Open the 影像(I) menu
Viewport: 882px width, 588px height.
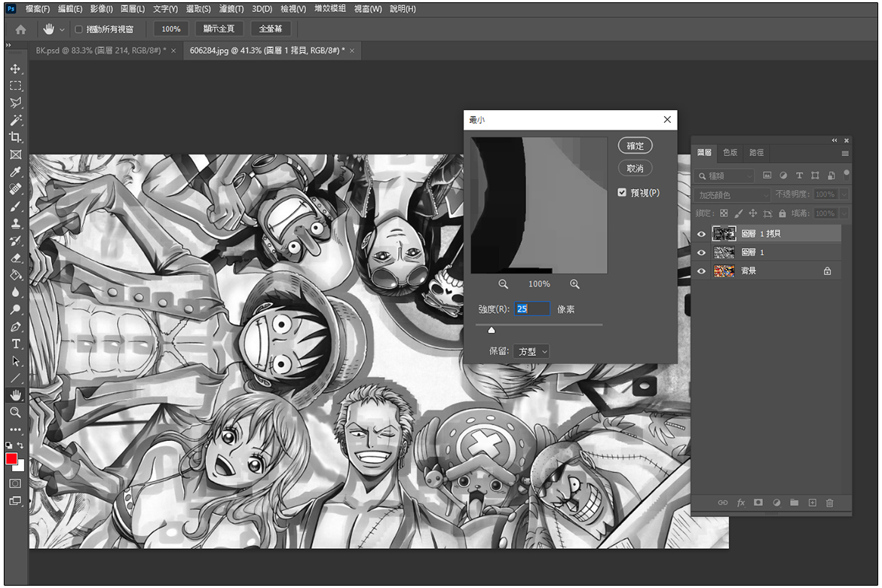[101, 9]
